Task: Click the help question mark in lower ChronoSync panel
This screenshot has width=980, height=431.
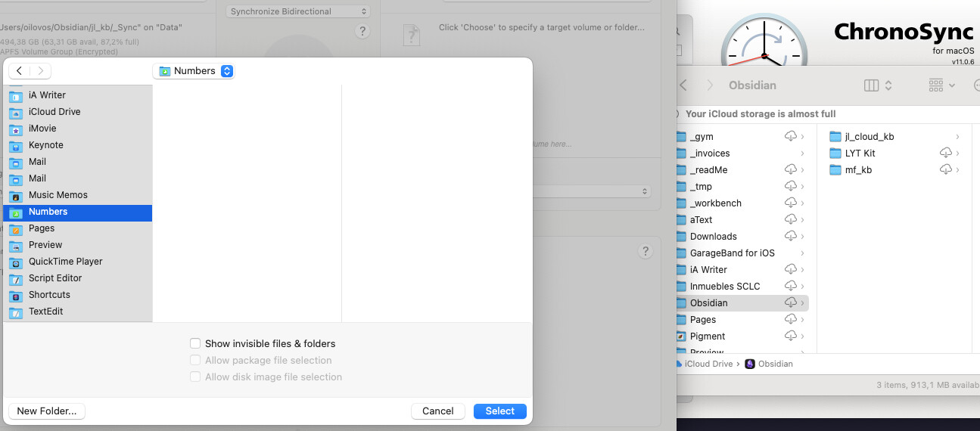Action: pos(645,252)
